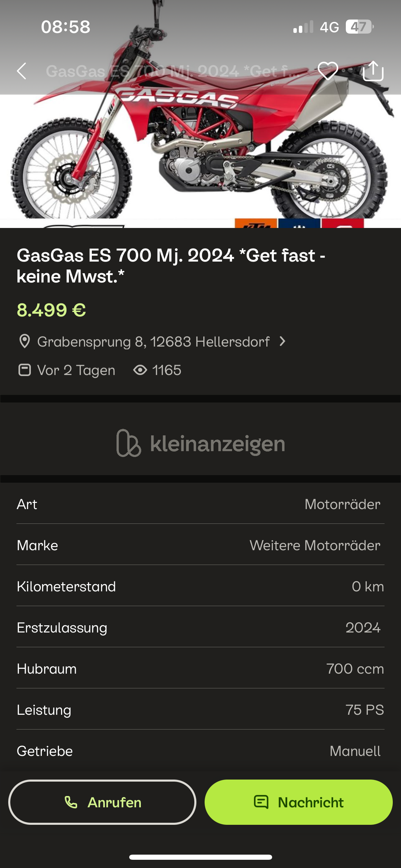Viewport: 401px width, 868px height.
Task: Tap the battery indicator in status bar
Action: [359, 27]
